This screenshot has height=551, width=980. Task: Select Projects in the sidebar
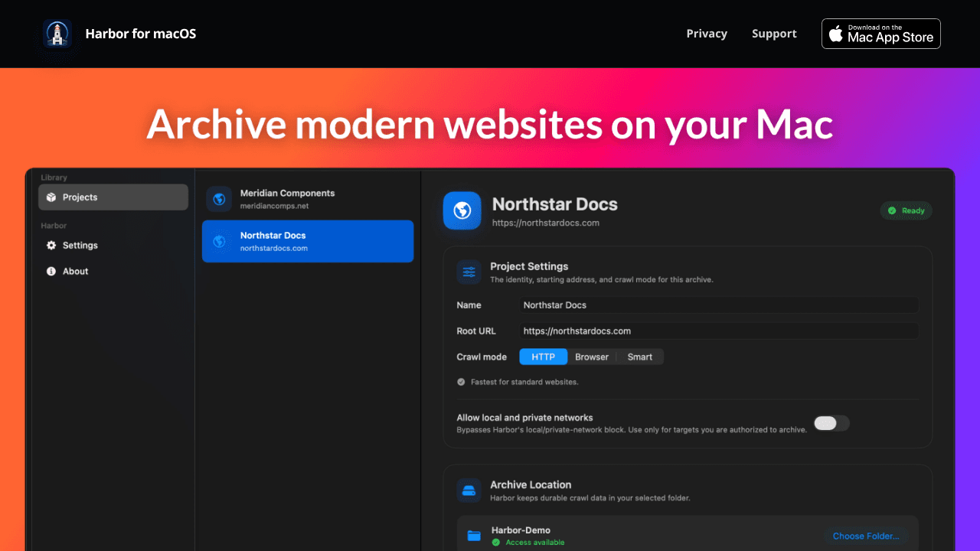(113, 197)
